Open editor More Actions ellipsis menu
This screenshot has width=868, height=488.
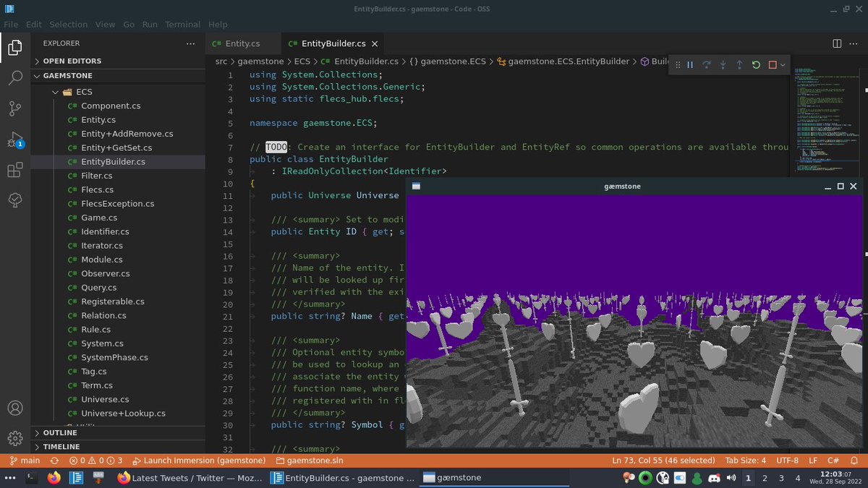click(x=854, y=43)
